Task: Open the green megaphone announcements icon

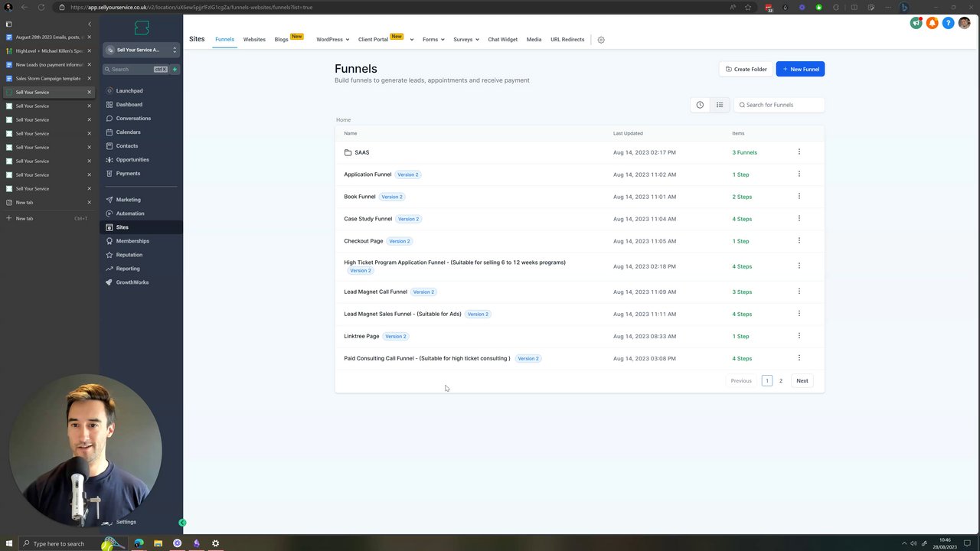Action: tap(916, 23)
